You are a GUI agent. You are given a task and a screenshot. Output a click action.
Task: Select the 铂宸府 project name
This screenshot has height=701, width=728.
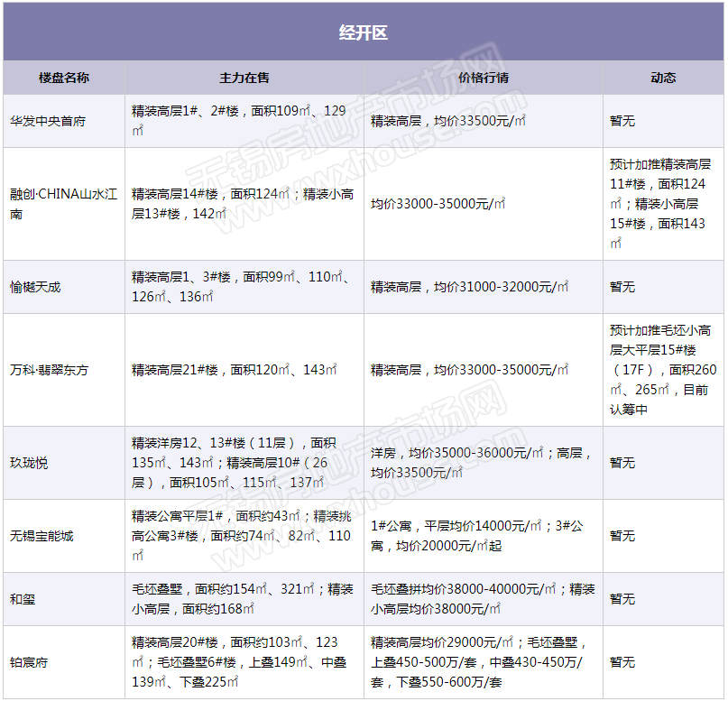coord(29,662)
